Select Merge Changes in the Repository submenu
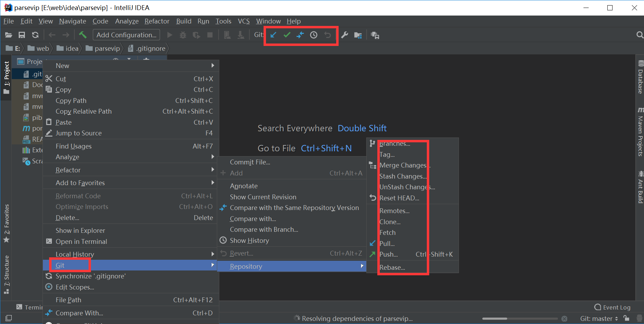 click(x=413, y=165)
